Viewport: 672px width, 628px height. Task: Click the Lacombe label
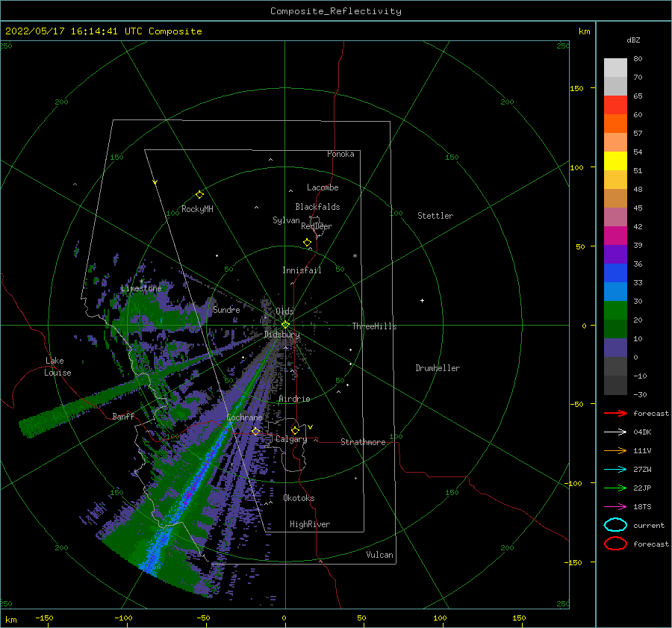pos(323,187)
